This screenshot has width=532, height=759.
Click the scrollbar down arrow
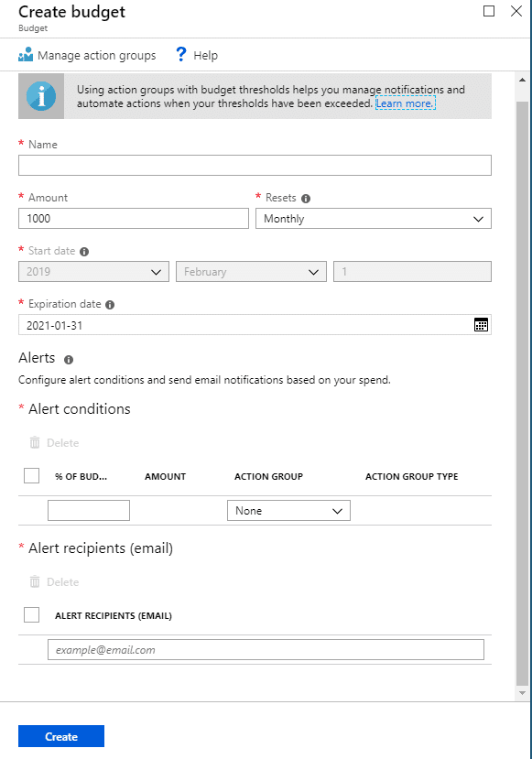(x=522, y=693)
